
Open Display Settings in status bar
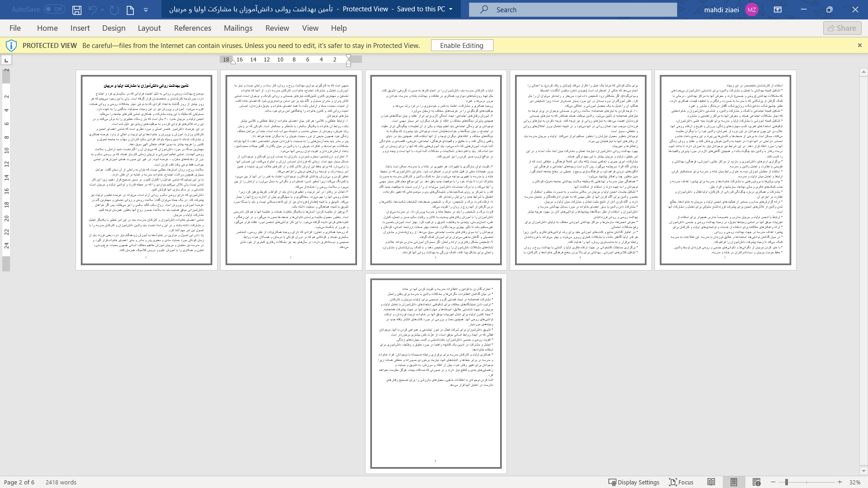(634, 482)
